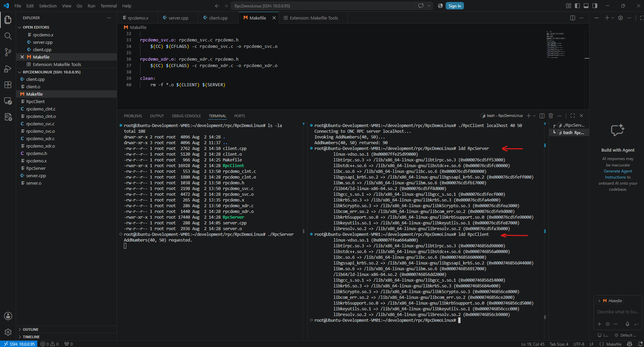Expand the OUTLINE section
Screen dimensions: 644x347
67,329
